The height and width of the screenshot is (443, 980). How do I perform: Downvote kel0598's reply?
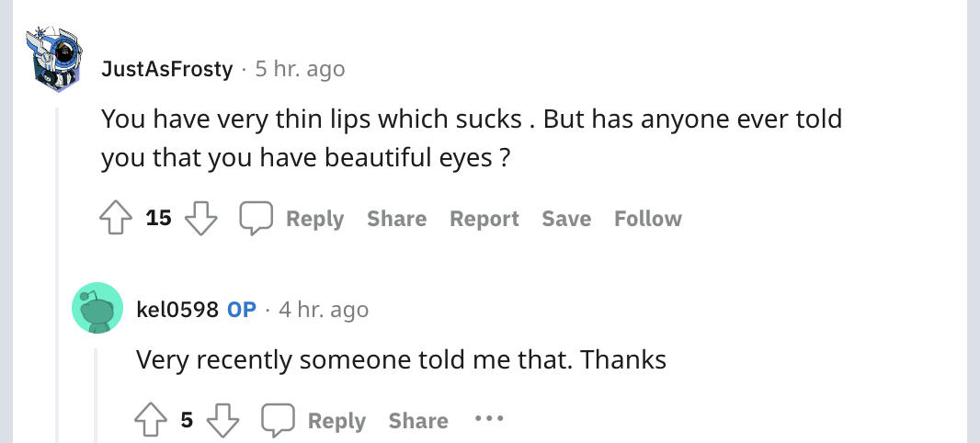(x=223, y=420)
